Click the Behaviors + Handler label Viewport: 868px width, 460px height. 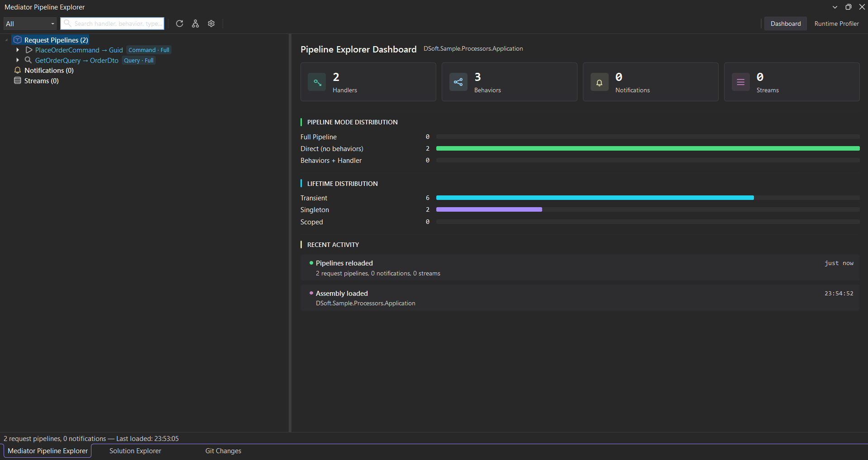[331, 160]
